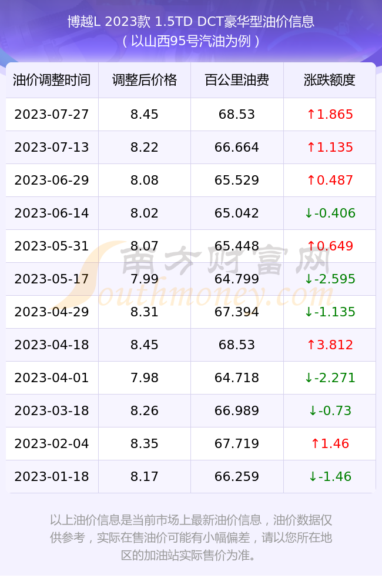Image resolution: width=382 pixels, height=588 pixels.
Task: Click the 8.35 price cell
Action: tap(145, 443)
